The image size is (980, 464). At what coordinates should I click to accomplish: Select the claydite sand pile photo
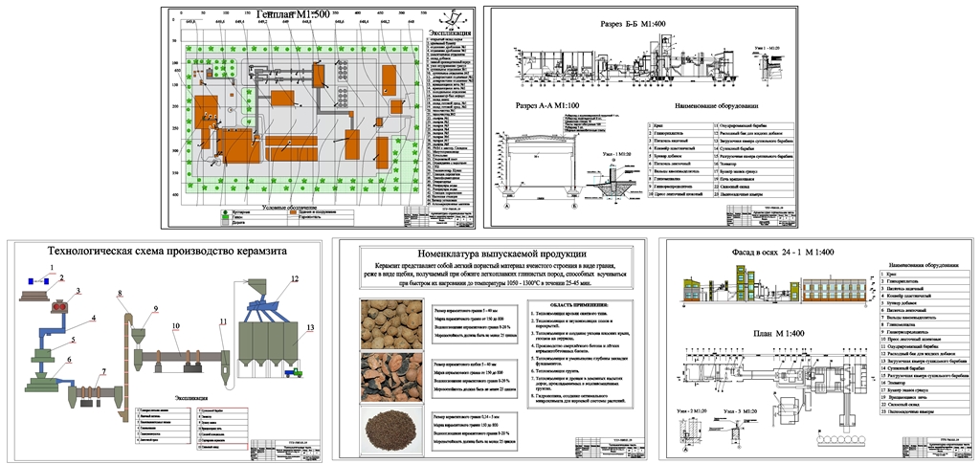[x=391, y=429]
